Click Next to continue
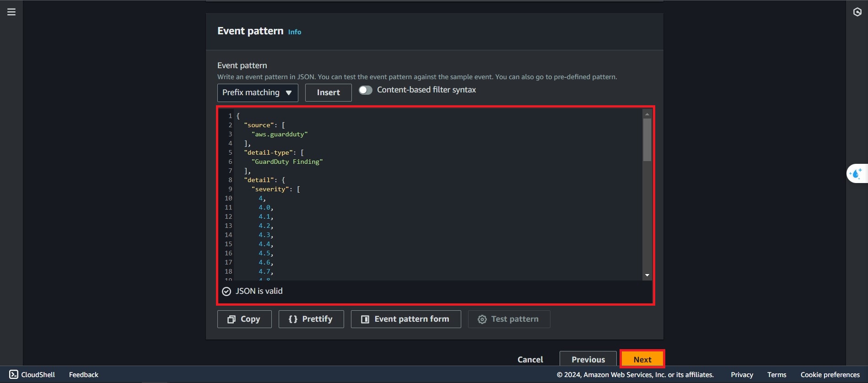This screenshot has width=868, height=383. 642,359
